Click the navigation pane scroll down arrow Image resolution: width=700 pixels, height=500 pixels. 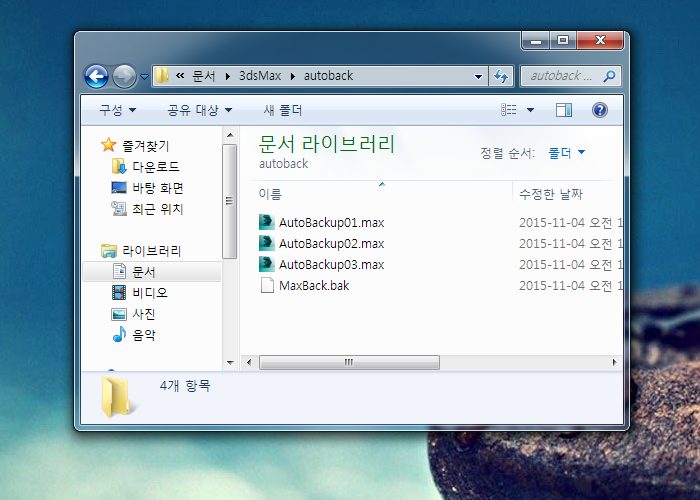click(230, 362)
